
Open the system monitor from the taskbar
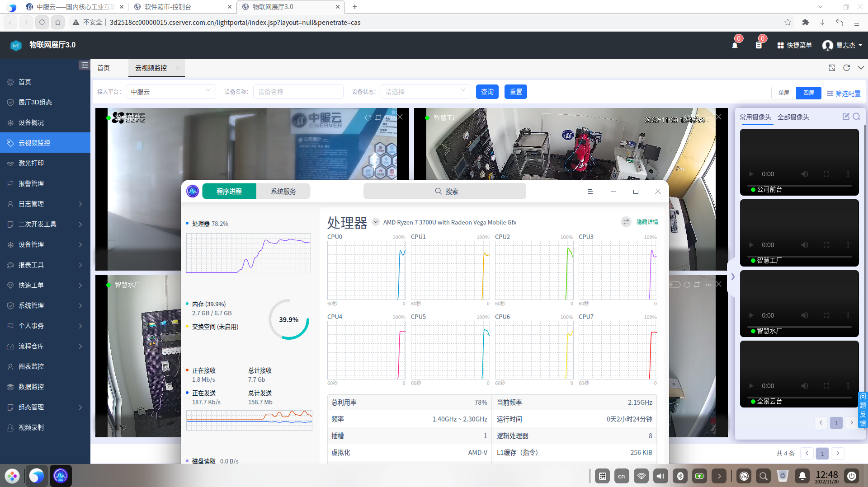click(x=61, y=476)
